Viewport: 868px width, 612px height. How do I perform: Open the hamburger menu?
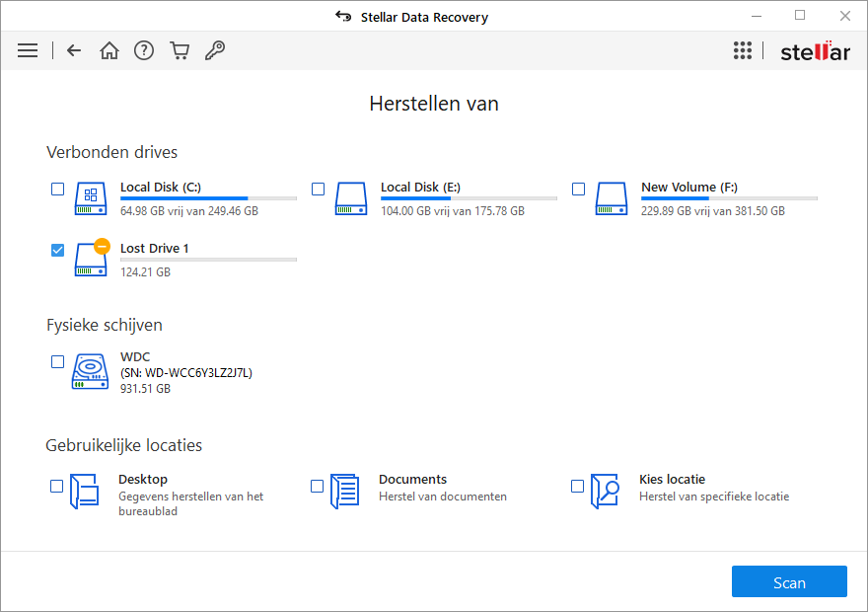(28, 50)
